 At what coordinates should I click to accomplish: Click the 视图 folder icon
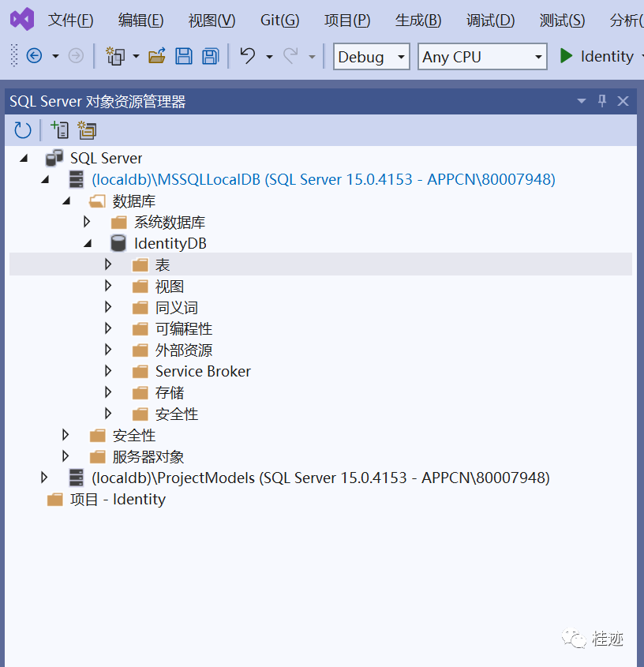pos(140,287)
